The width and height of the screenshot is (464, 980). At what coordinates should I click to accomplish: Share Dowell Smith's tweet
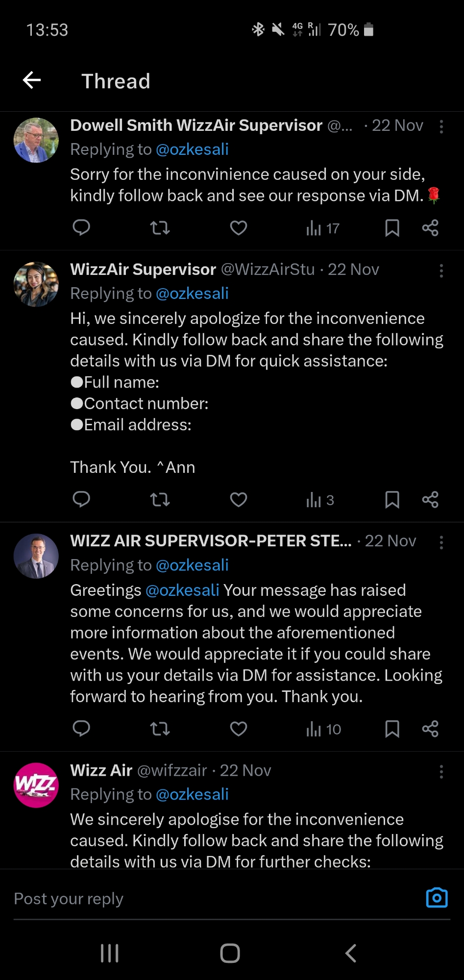pos(430,228)
